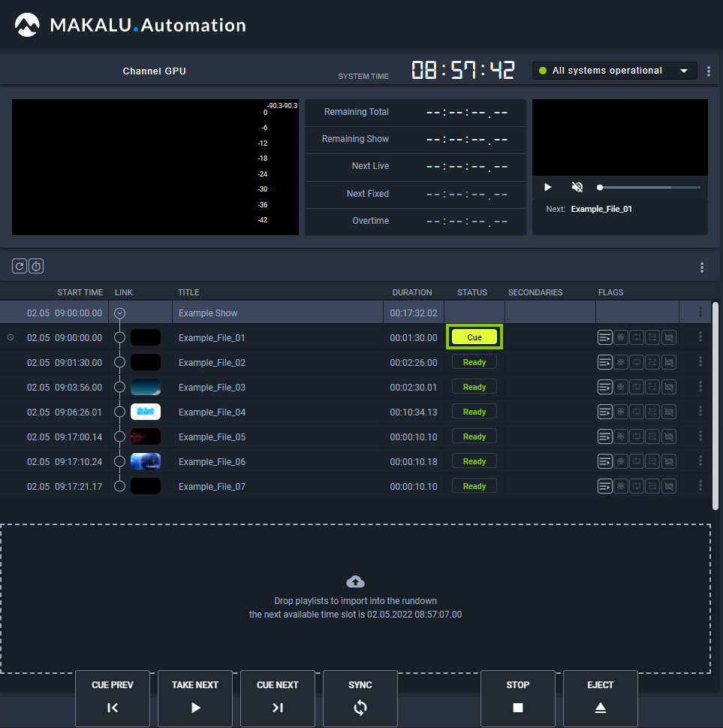This screenshot has height=728, width=723.
Task: Open the Example_File_05 row options menu
Action: coord(700,436)
